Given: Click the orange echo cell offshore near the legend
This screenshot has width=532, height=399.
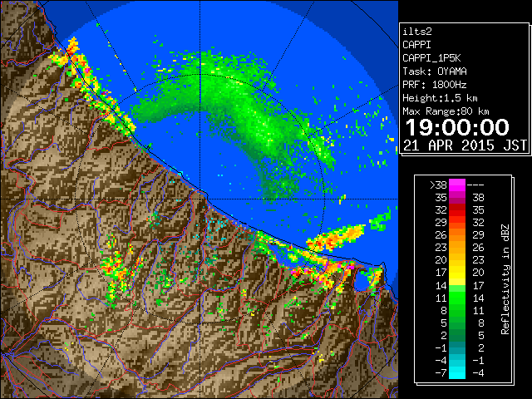Looking at the screenshot, I should click(x=334, y=238).
